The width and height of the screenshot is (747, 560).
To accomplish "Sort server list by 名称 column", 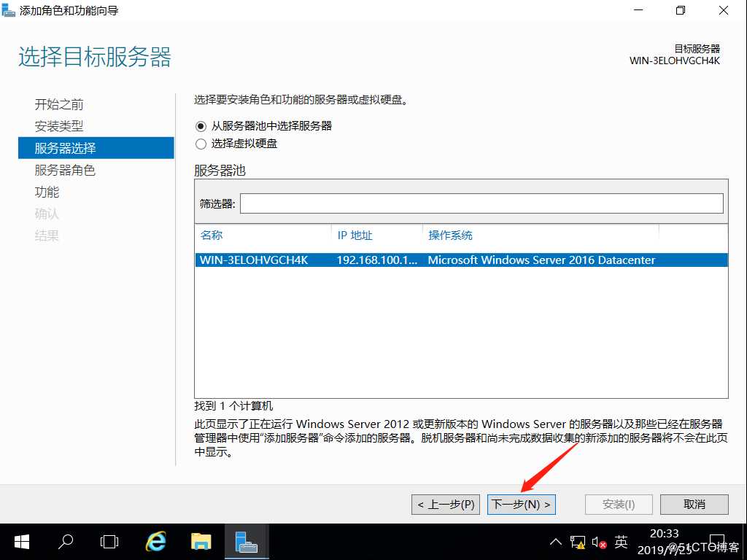I will (x=212, y=236).
